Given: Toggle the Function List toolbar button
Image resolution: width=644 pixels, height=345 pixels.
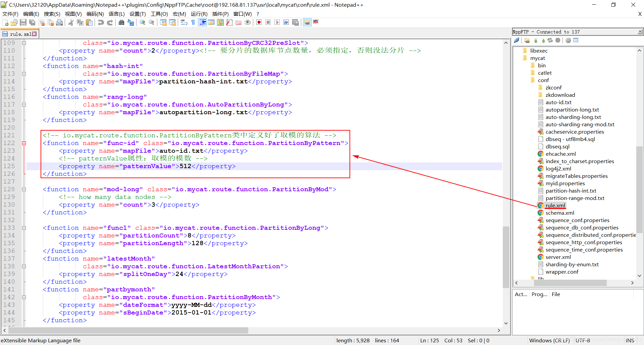Looking at the screenshot, I should click(229, 22).
